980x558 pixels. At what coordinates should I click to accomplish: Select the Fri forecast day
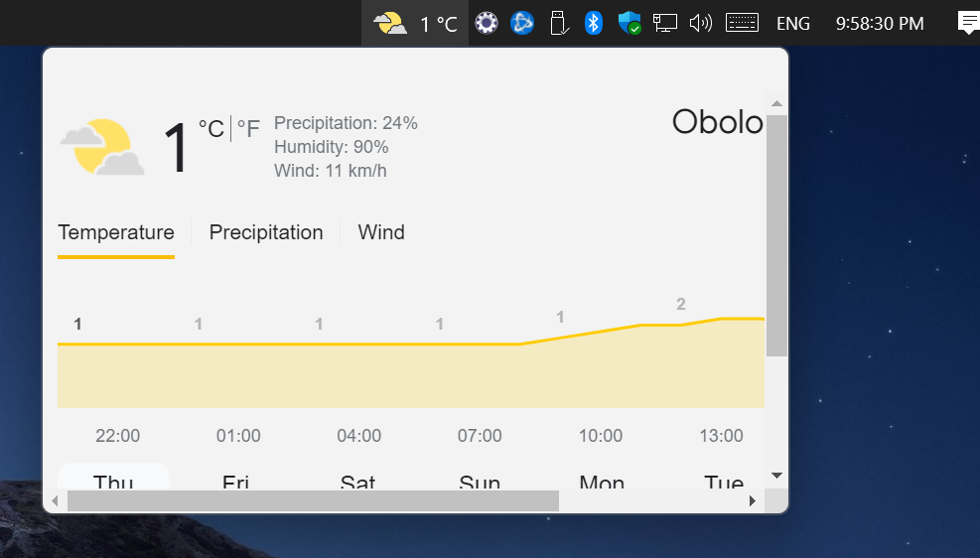(235, 482)
